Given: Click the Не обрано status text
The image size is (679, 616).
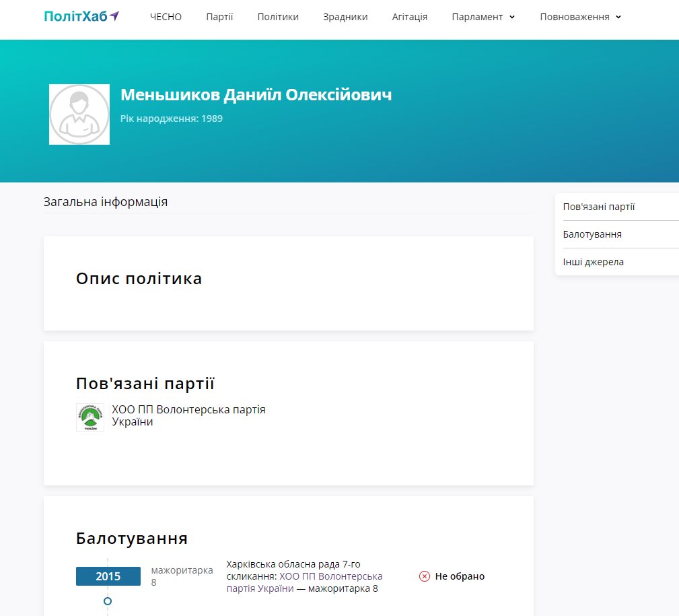Looking at the screenshot, I should [x=460, y=576].
